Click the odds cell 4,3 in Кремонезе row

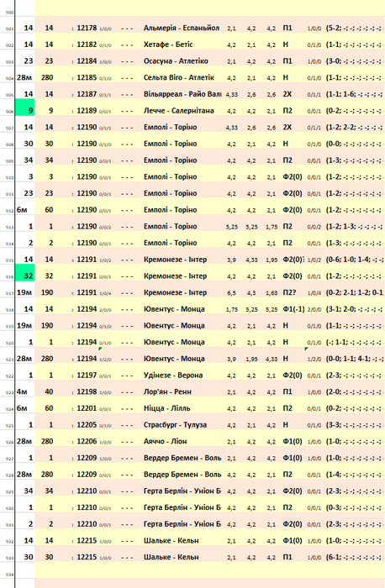click(251, 293)
